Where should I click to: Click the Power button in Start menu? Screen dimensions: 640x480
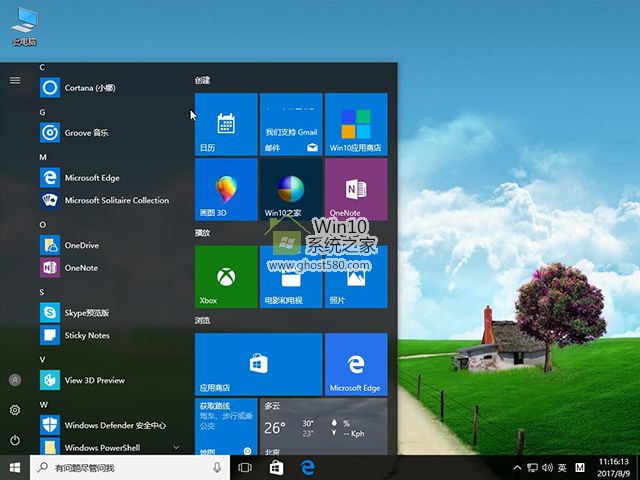tap(15, 440)
